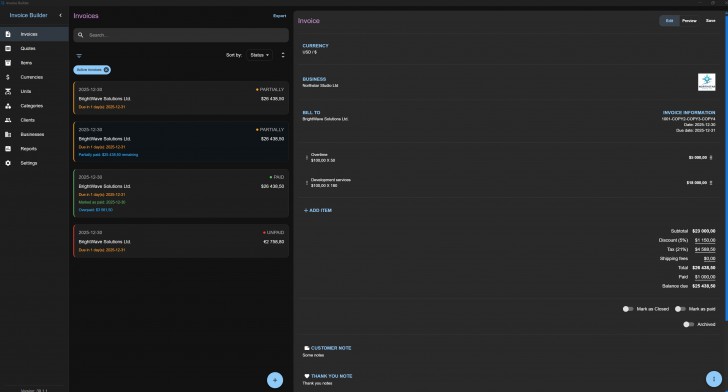Click the Reports chart icon in the sidebar
728x392 pixels.
[x=8, y=149]
